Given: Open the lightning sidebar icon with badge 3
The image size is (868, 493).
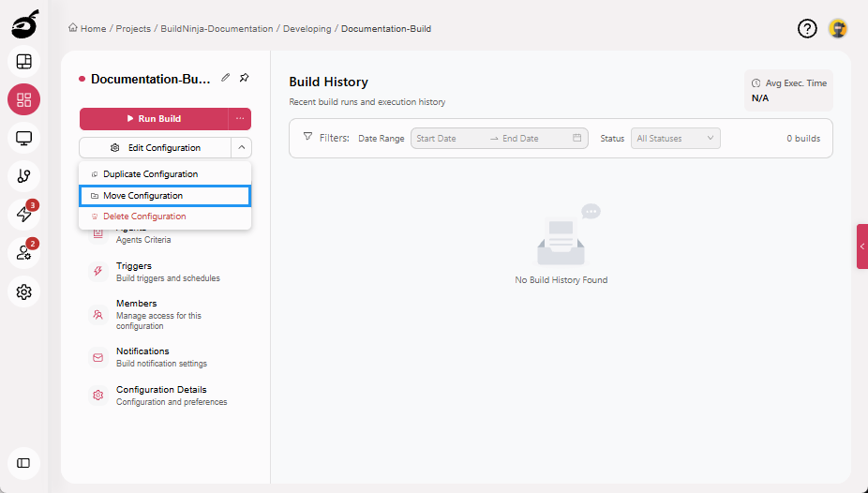Looking at the screenshot, I should (x=23, y=214).
